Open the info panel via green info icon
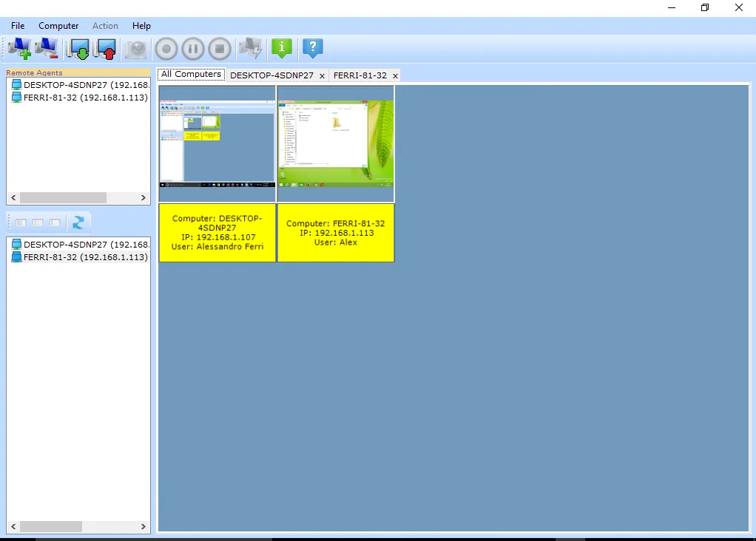 [281, 48]
